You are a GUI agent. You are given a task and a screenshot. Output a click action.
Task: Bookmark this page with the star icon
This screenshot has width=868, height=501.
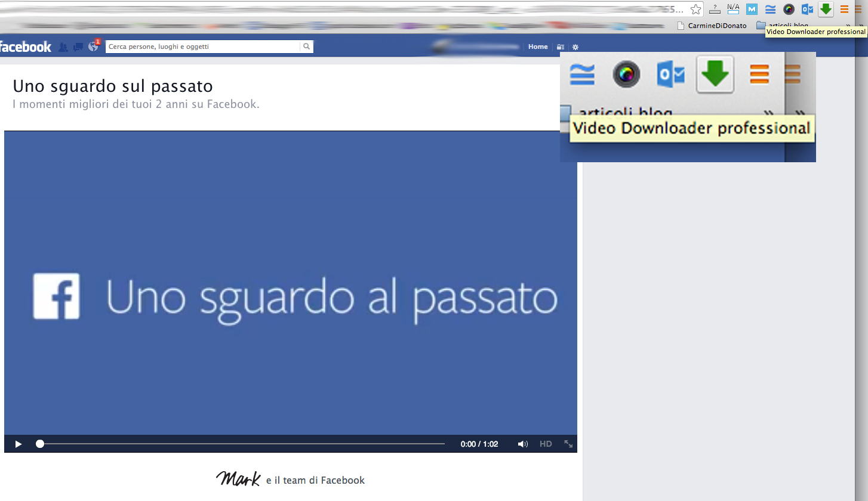[x=695, y=9]
